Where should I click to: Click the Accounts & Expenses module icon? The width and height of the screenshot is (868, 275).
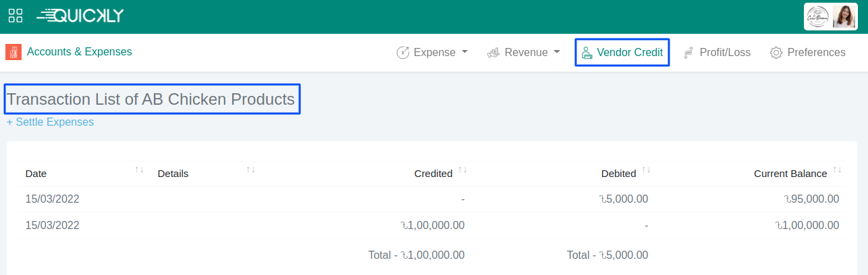click(13, 52)
